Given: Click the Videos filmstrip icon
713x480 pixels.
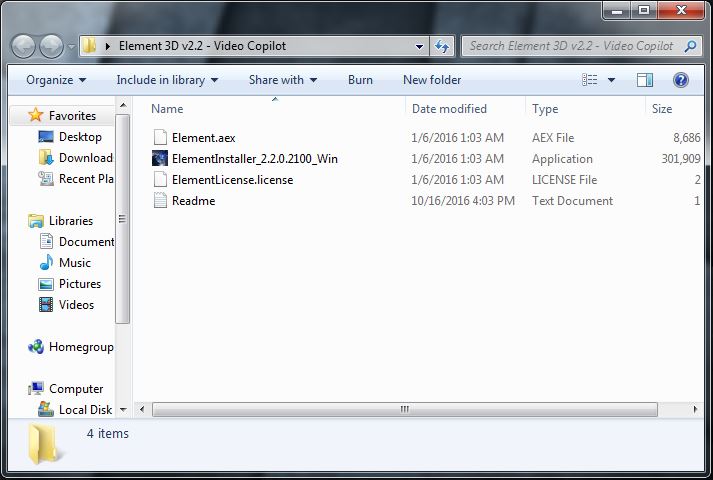Looking at the screenshot, I should tap(46, 305).
